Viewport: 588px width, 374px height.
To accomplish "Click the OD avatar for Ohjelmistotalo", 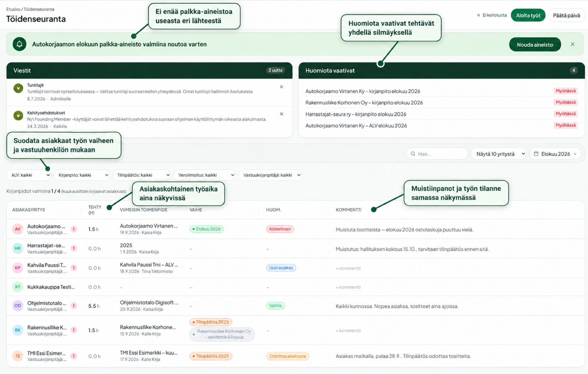I will point(18,306).
